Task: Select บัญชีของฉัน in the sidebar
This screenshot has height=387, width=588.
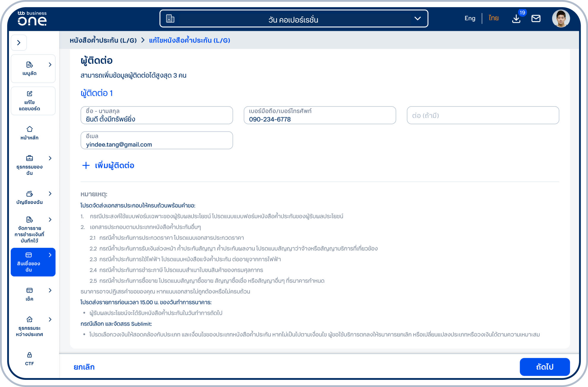Action: [x=29, y=197]
